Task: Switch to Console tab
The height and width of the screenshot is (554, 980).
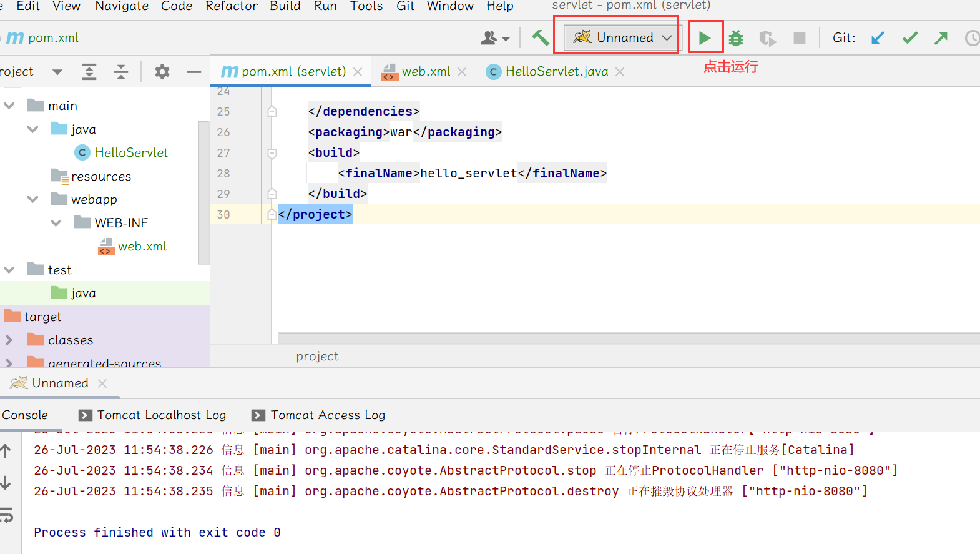Action: coord(25,415)
